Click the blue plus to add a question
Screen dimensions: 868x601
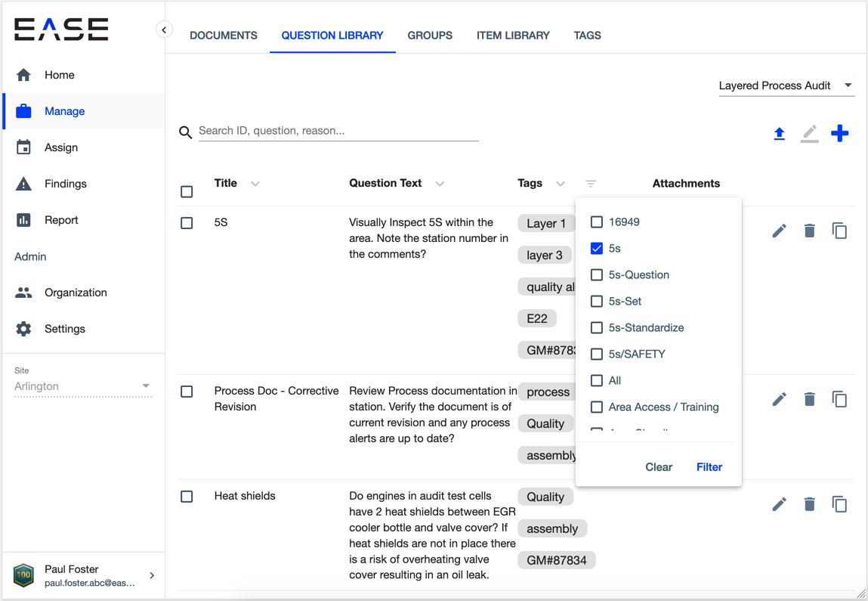pyautogui.click(x=839, y=133)
